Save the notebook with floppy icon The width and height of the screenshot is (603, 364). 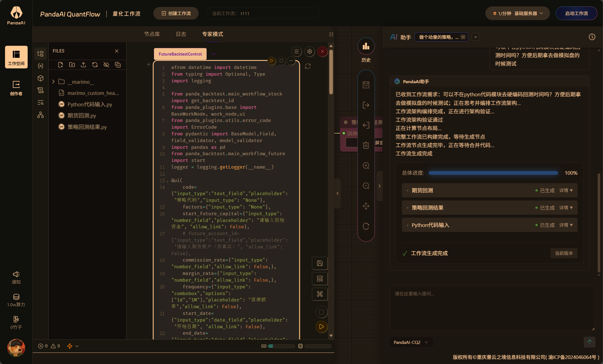[x=320, y=263]
